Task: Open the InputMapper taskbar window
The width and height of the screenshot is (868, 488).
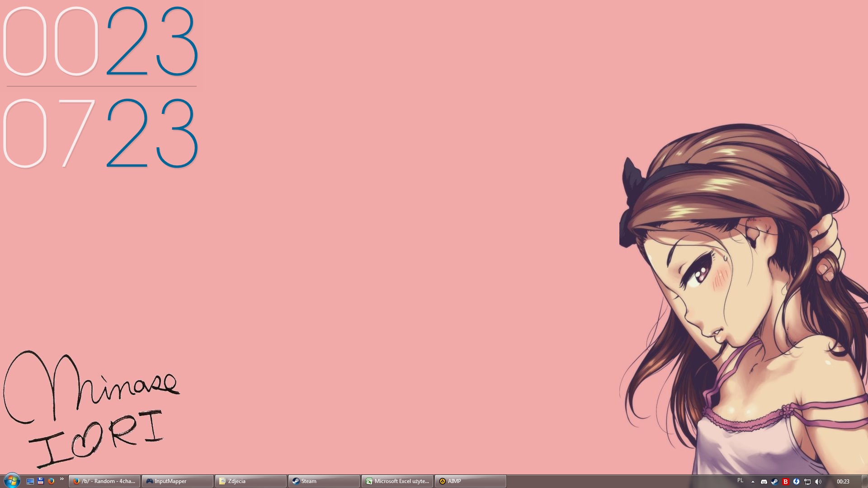Action: [x=178, y=481]
